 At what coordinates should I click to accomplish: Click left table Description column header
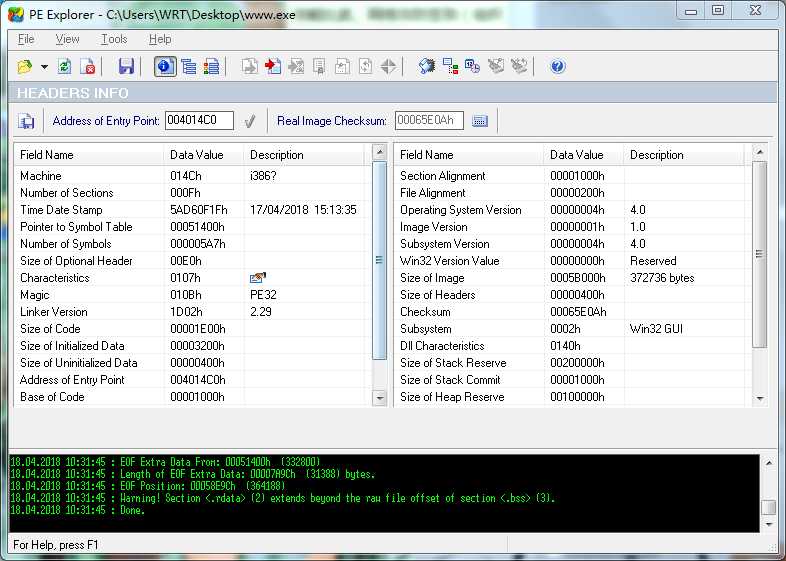click(x=306, y=155)
